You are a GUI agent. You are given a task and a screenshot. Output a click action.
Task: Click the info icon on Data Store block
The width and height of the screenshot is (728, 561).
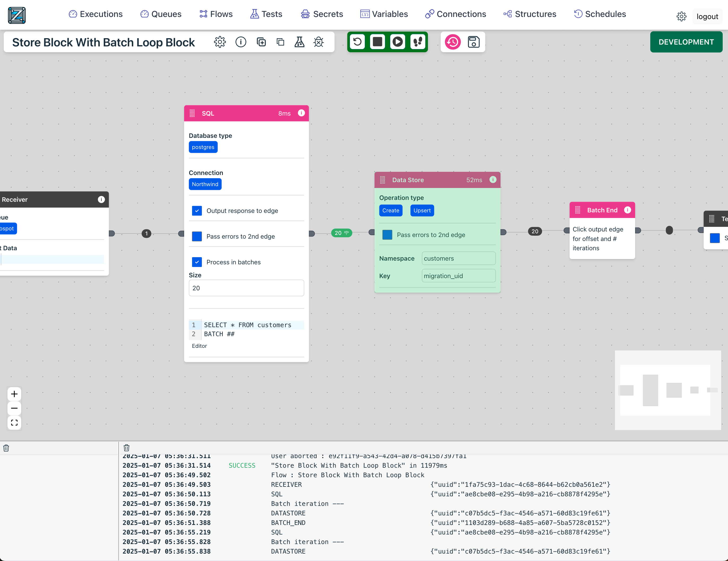(493, 179)
